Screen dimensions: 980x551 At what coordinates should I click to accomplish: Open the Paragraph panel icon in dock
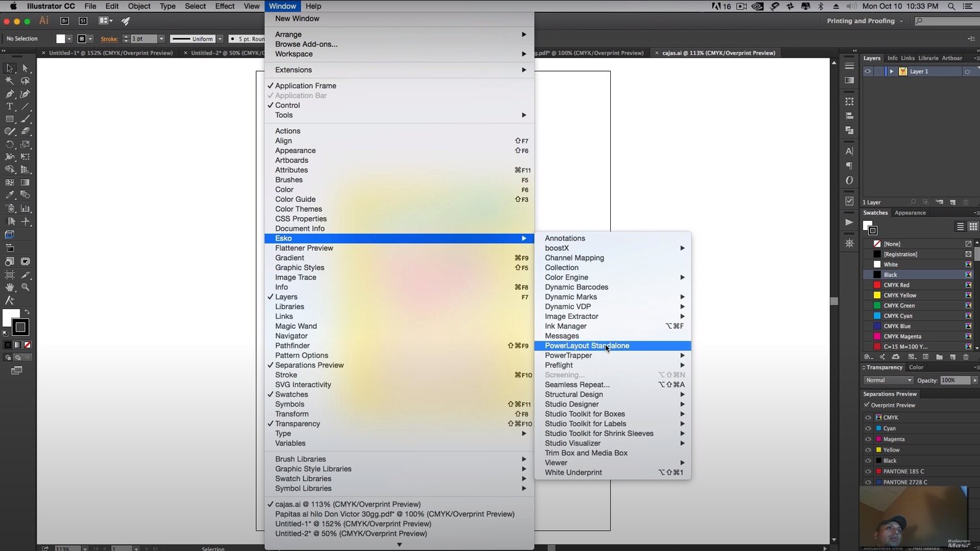(849, 165)
